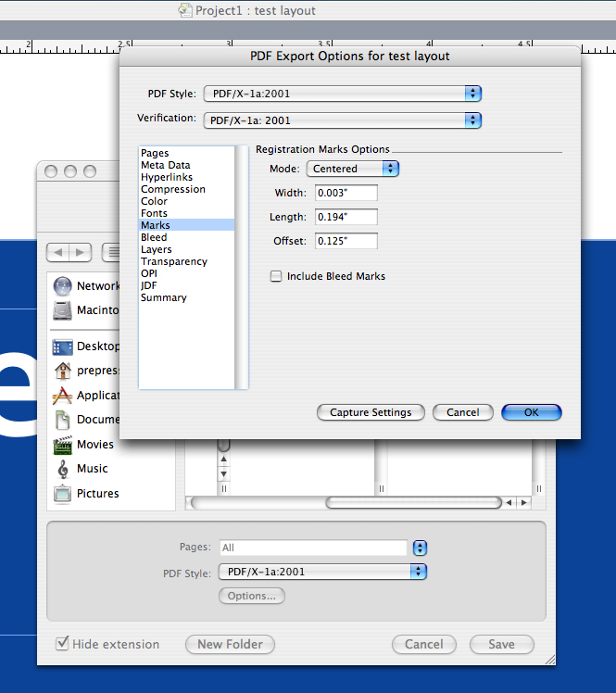Open the Desktop icon in sidebar

tap(62, 346)
